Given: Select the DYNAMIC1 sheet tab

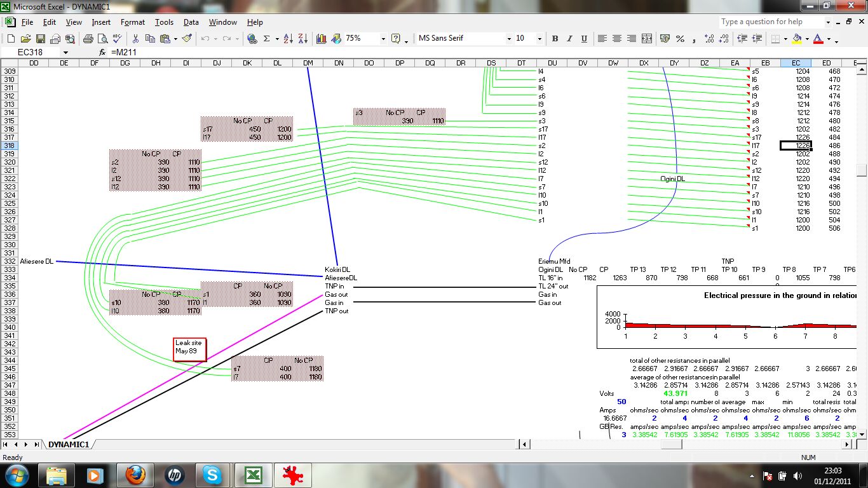Looking at the screenshot, I should click(68, 444).
